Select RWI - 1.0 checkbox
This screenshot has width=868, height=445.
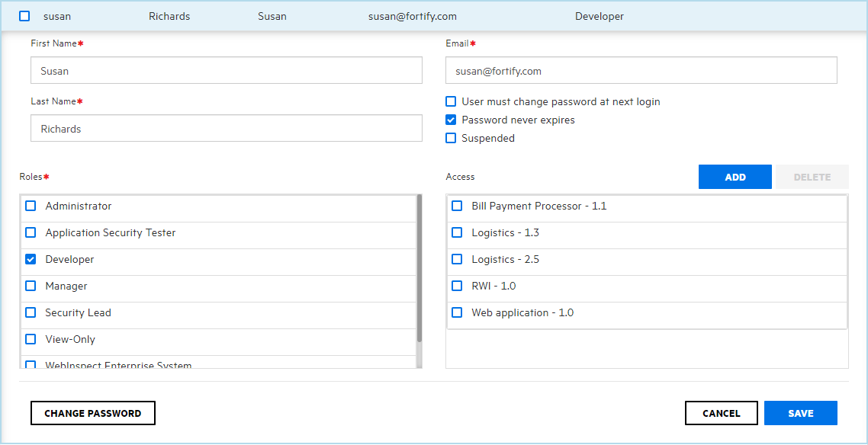point(457,286)
